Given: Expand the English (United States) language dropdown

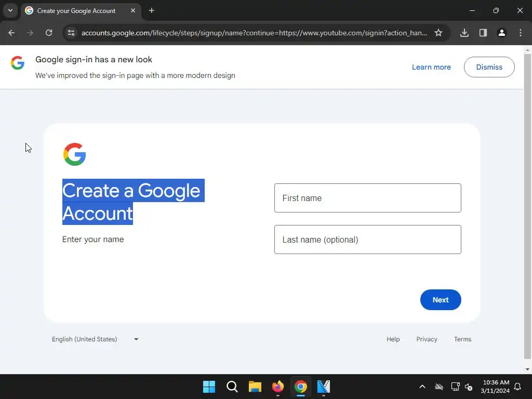Looking at the screenshot, I should [x=95, y=339].
